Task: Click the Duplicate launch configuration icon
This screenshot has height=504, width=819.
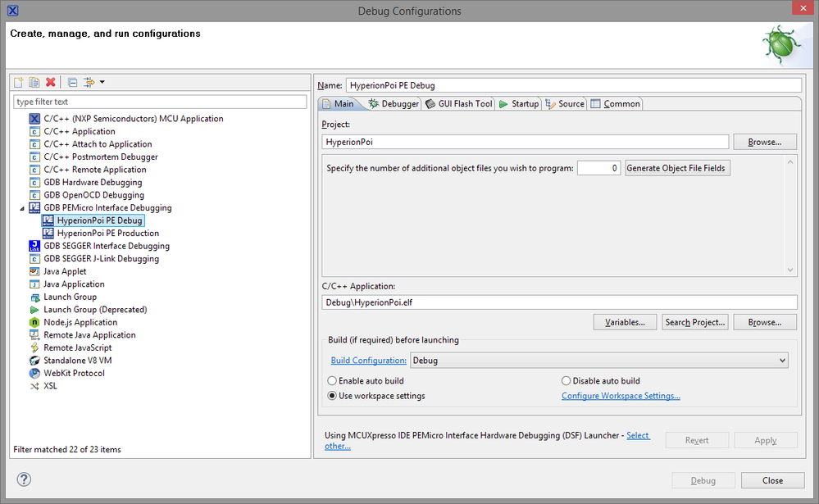Action: click(34, 82)
